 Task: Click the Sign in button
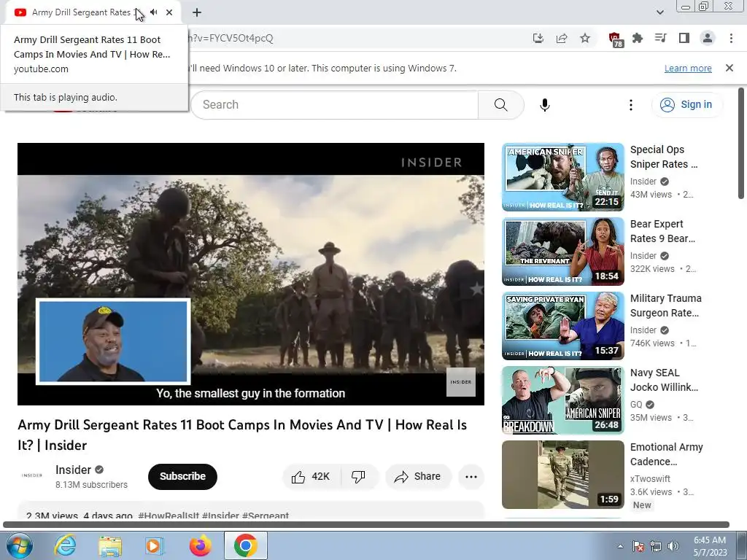pos(686,105)
